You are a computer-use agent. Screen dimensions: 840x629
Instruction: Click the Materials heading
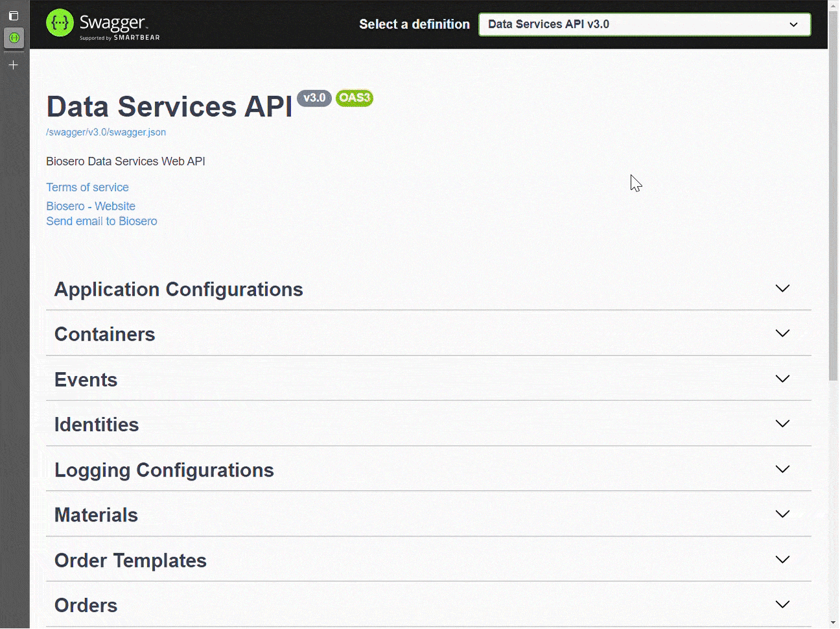pos(96,515)
